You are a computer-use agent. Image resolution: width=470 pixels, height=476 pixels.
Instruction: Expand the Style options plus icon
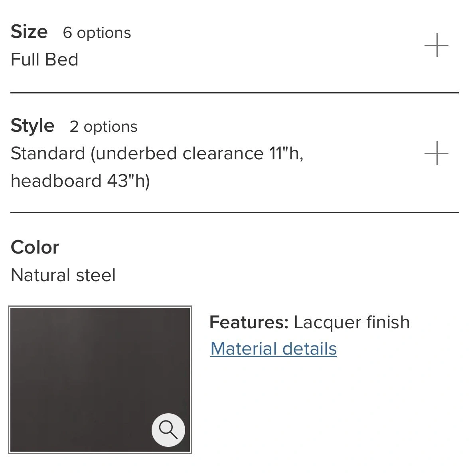point(436,153)
